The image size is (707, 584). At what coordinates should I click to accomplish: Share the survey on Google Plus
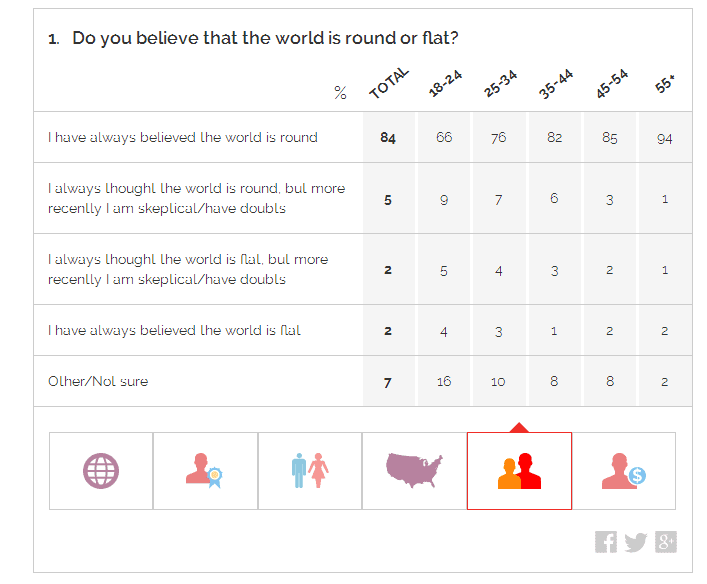[x=666, y=542]
